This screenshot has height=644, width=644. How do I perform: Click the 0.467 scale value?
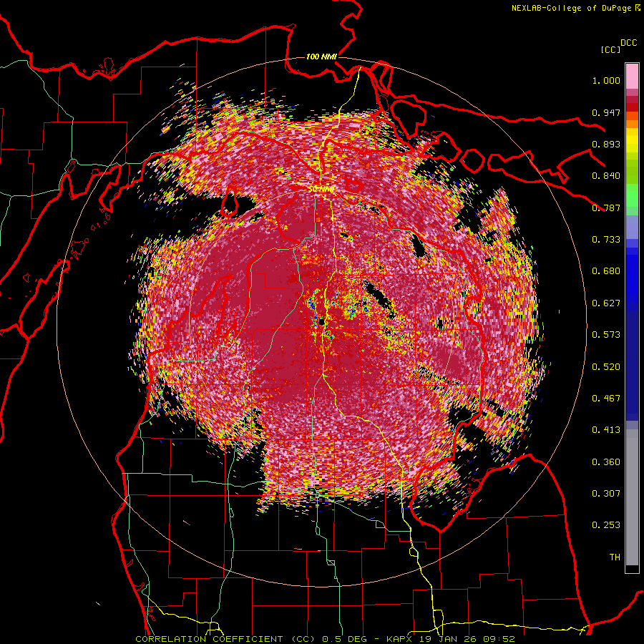click(606, 399)
